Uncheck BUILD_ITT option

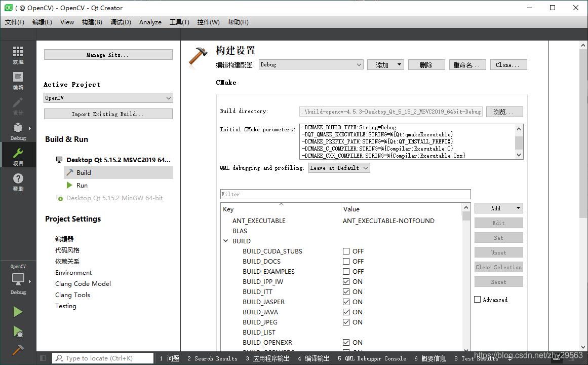click(346, 292)
